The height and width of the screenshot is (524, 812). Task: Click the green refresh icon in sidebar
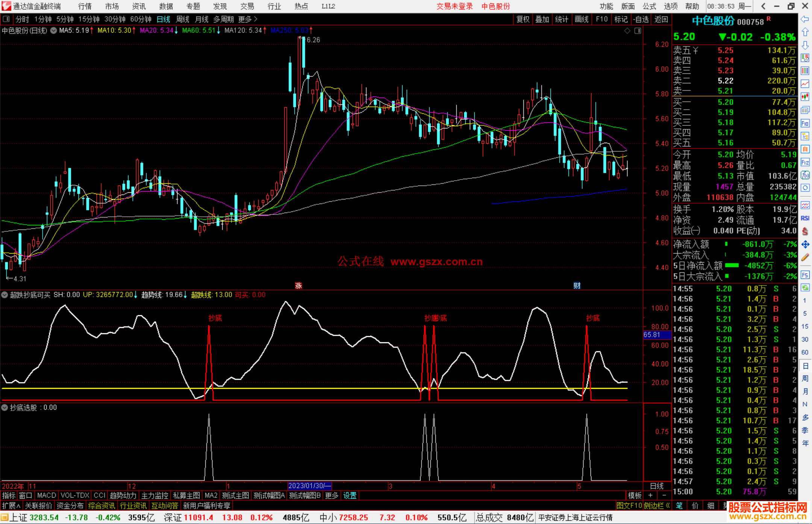coord(805,288)
